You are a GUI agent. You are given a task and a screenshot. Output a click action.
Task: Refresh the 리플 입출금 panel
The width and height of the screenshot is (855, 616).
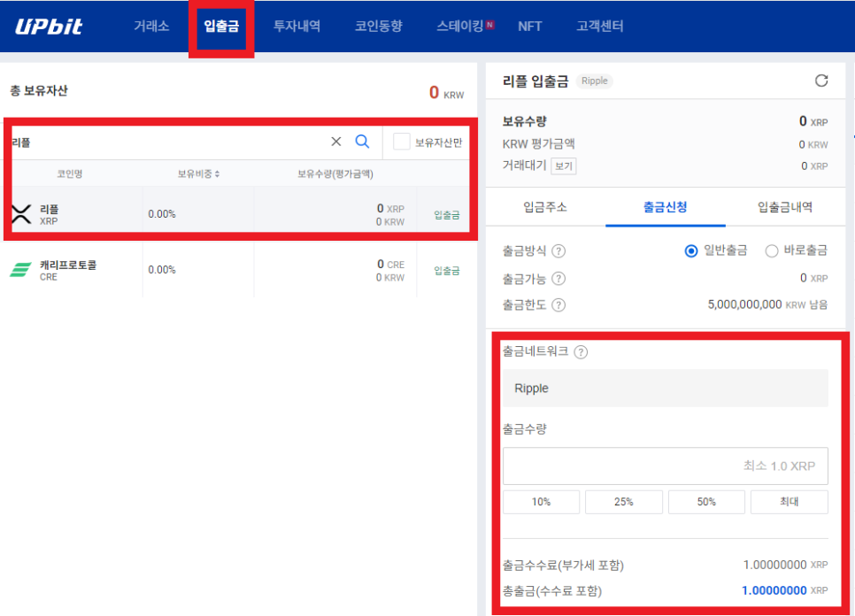tap(821, 81)
